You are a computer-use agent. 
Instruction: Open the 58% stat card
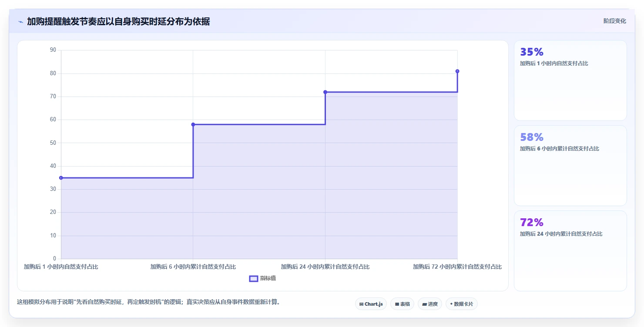570,166
